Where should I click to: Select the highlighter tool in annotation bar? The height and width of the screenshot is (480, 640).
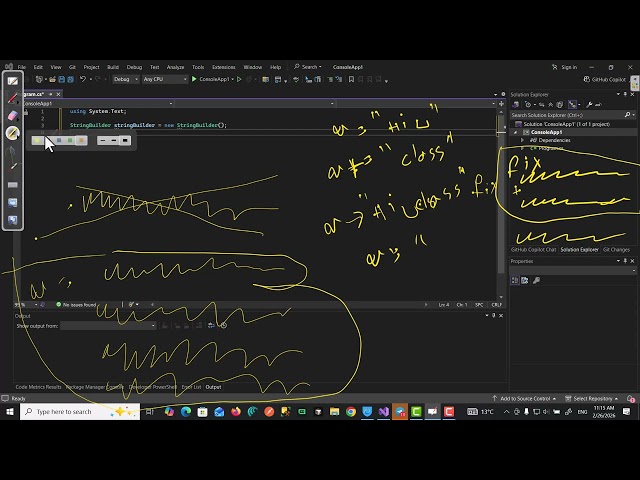tap(13, 133)
